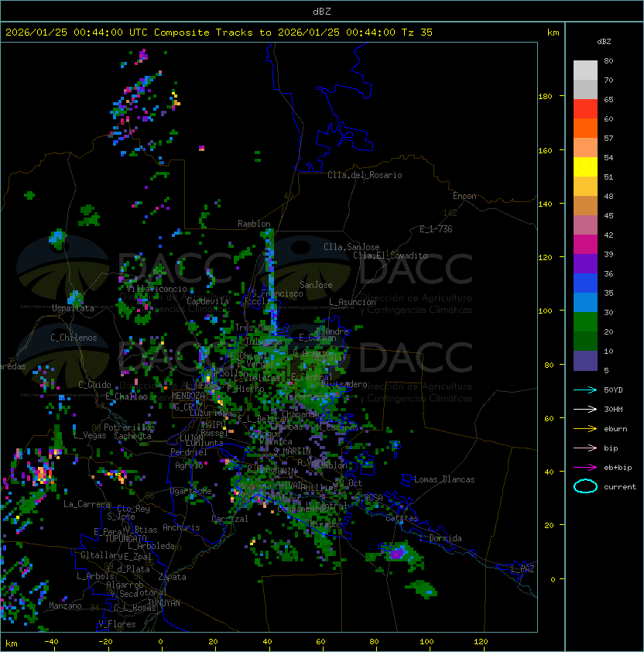Image resolution: width=644 pixels, height=652 pixels.
Task: Click the TUNUYAN map label
Action: (x=164, y=603)
